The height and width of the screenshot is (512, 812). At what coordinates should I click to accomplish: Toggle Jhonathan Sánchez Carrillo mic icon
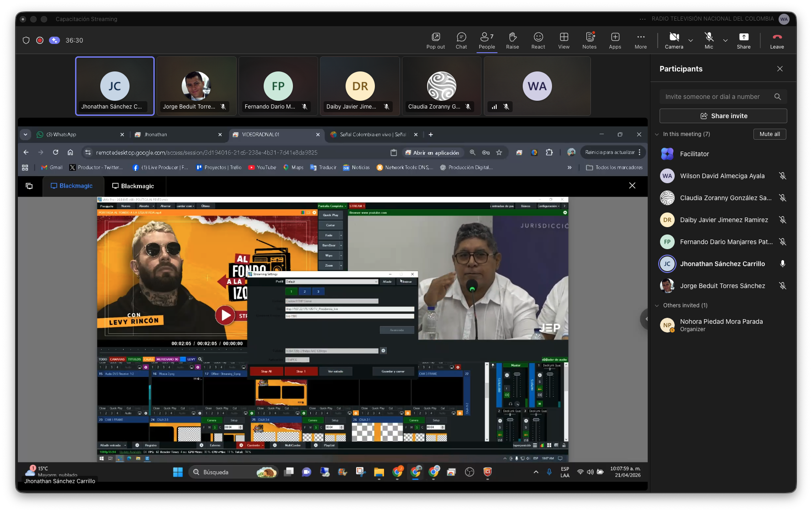[783, 264]
